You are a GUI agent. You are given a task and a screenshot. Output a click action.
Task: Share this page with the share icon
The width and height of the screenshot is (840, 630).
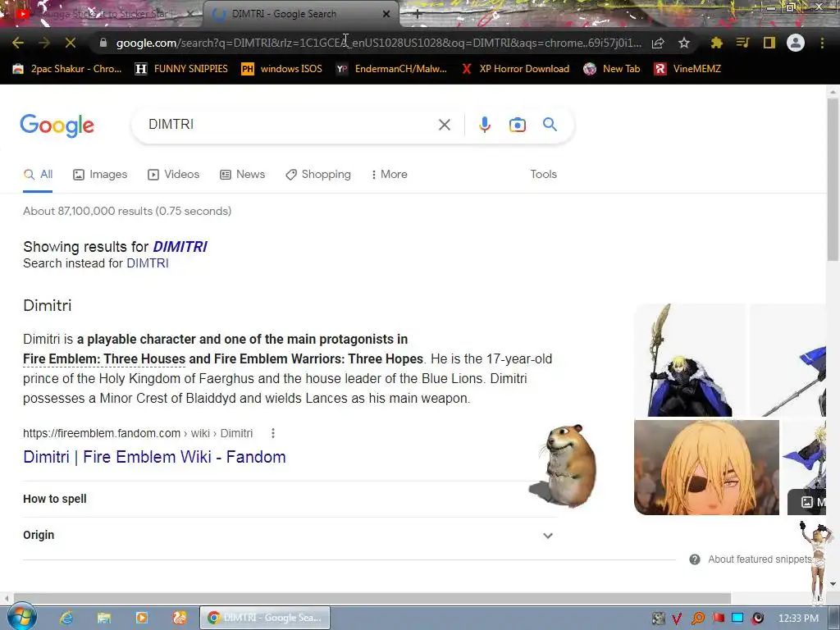(x=658, y=43)
